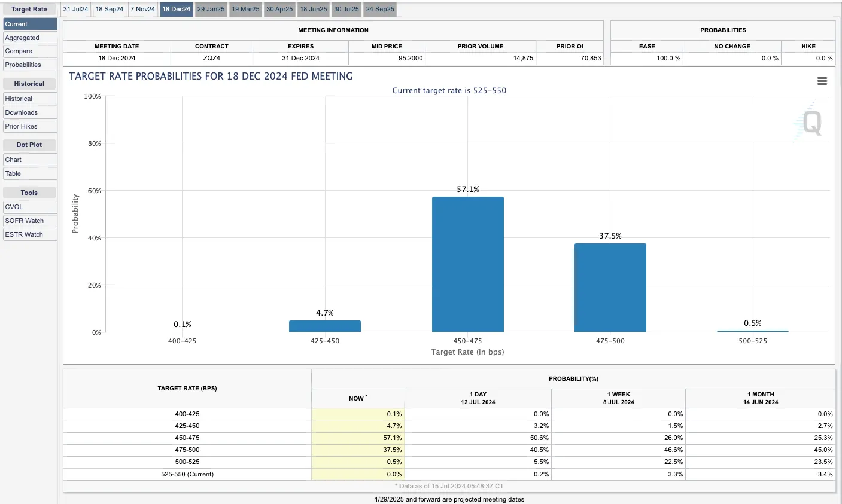Switch to the 18 Sep24 meeting tab
The height and width of the screenshot is (504, 842).
[x=110, y=9]
